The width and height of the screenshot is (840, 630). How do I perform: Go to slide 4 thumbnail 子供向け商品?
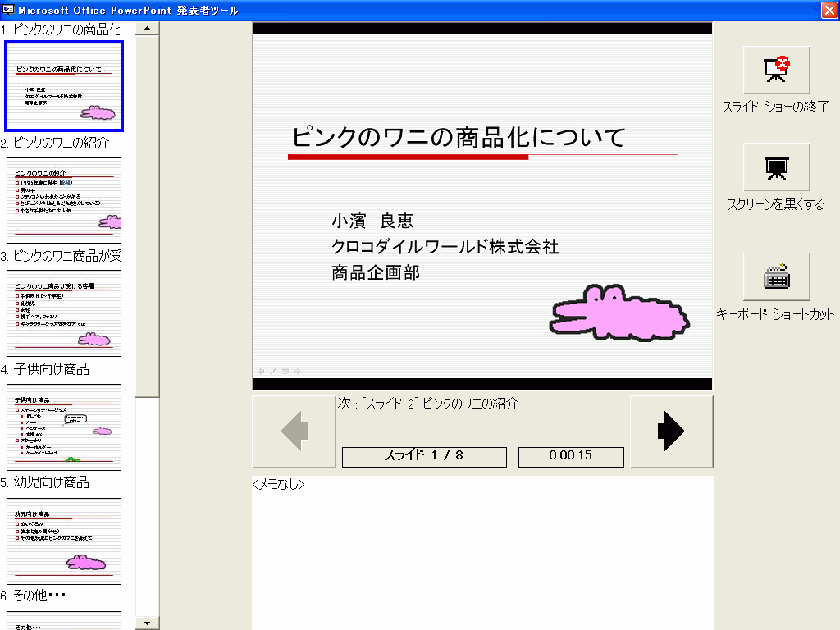64,427
